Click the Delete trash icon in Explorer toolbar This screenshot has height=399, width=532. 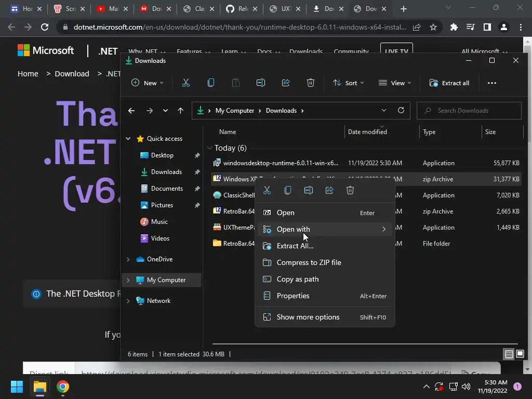pos(311,83)
